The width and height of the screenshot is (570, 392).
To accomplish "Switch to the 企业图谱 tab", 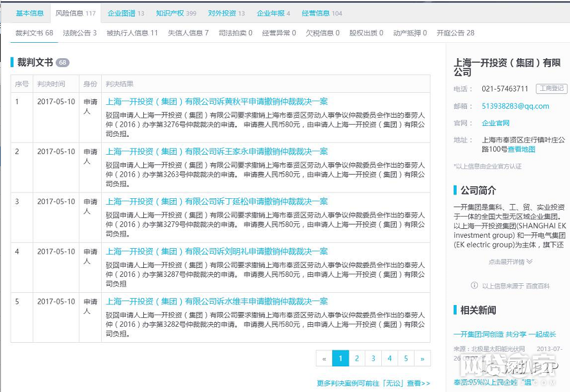I will (126, 13).
